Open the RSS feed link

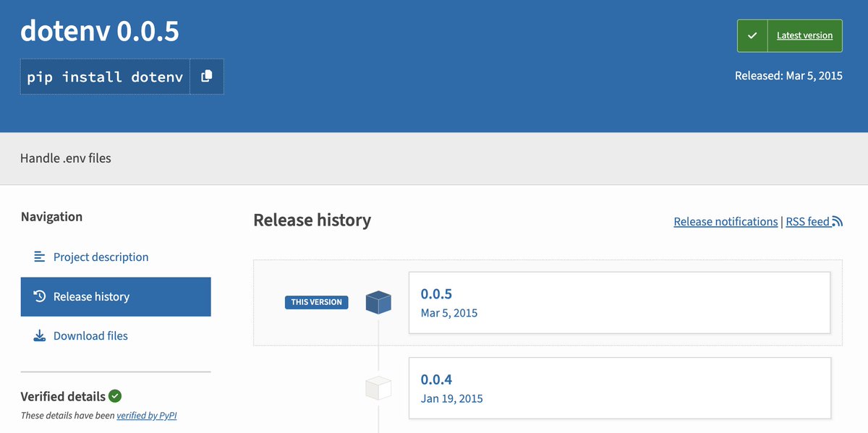pos(808,222)
